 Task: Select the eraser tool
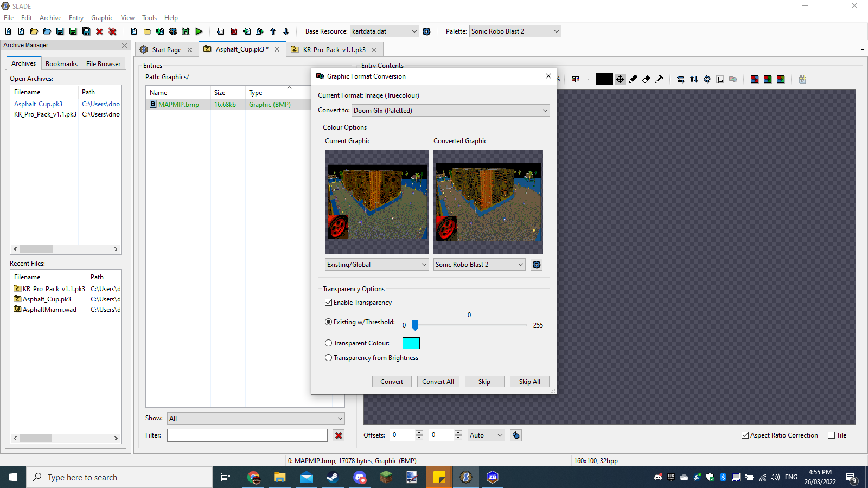(646, 79)
